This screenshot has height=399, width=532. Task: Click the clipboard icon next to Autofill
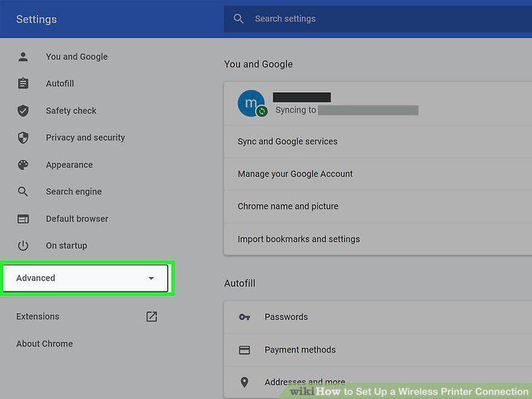click(x=23, y=83)
